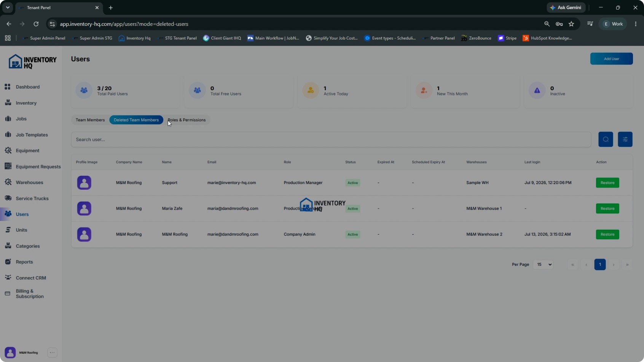Image resolution: width=644 pixels, height=362 pixels.
Task: Click Last login column header
Action: pyautogui.click(x=532, y=162)
